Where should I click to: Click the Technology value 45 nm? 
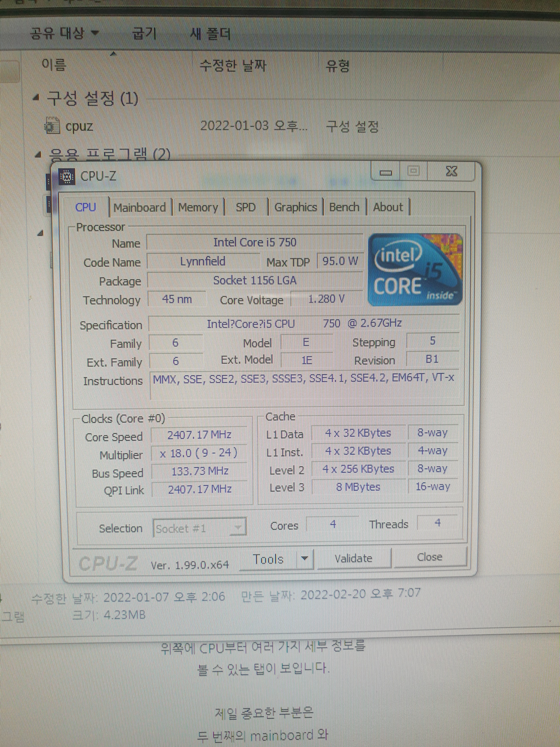coord(177,299)
